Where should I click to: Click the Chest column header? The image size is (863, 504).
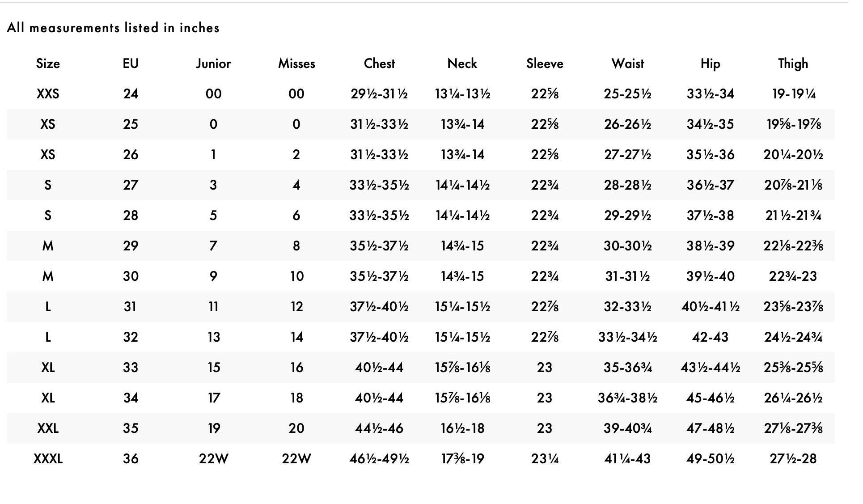coord(379,64)
